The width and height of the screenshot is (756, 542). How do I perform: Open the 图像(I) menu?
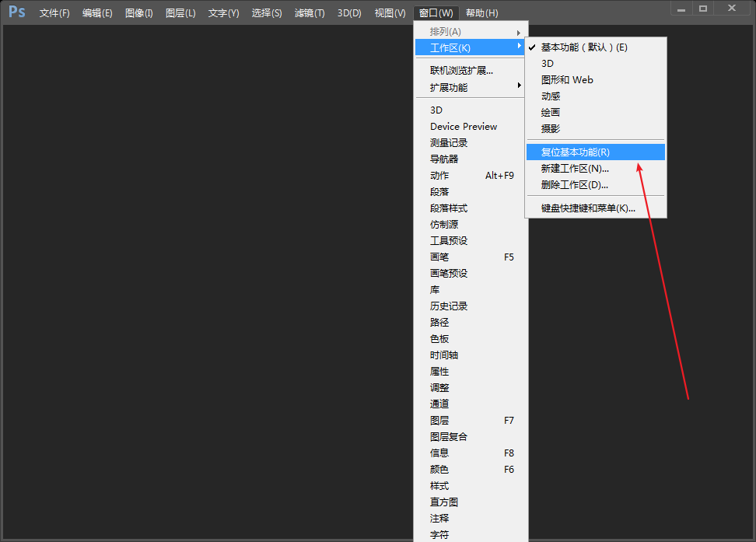point(138,12)
